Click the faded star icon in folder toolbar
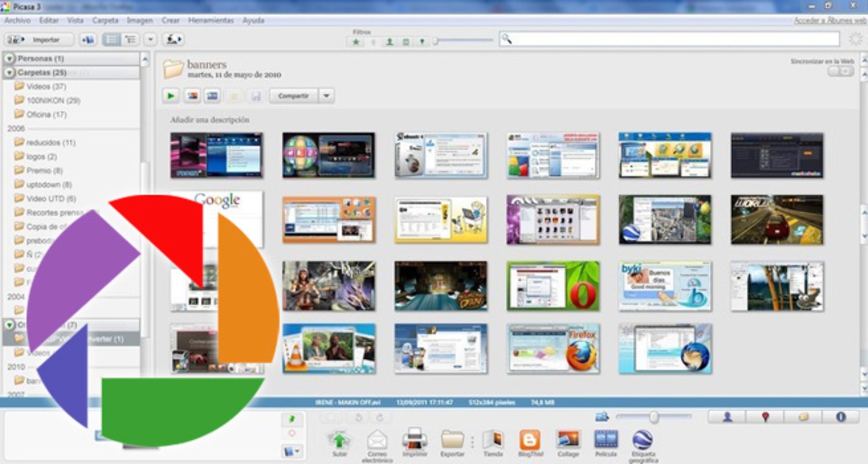 tap(234, 96)
